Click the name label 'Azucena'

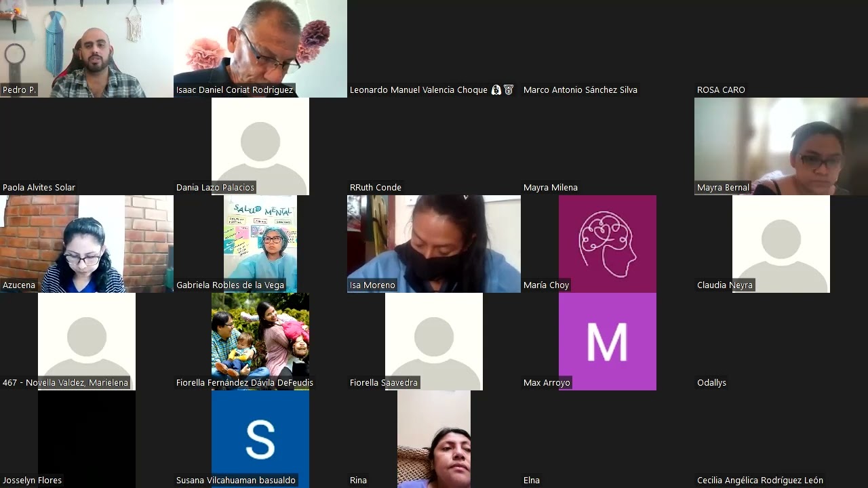click(19, 285)
